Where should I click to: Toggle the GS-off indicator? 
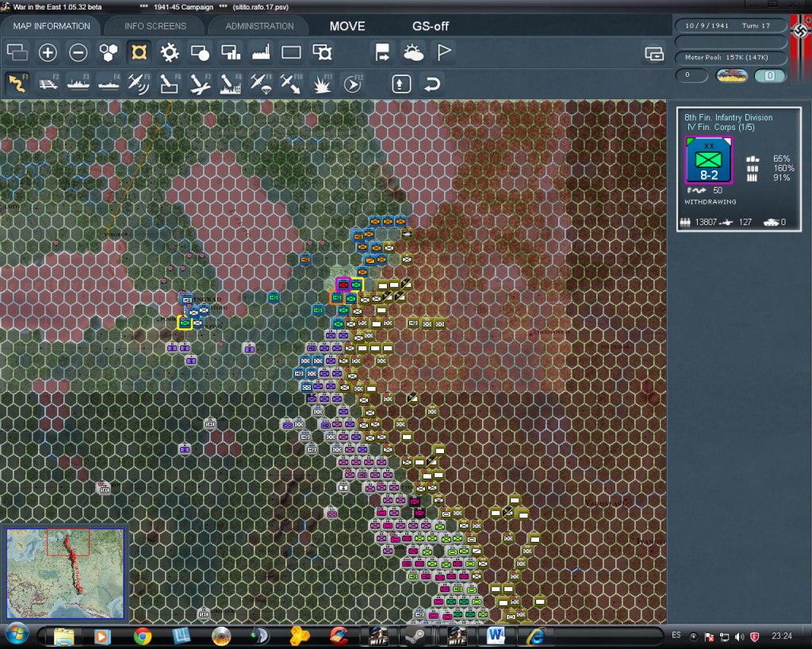[x=431, y=26]
